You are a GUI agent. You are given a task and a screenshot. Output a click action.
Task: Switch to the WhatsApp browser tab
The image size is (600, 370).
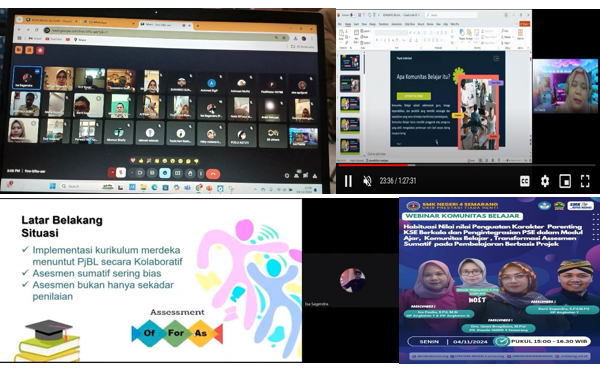[x=109, y=22]
